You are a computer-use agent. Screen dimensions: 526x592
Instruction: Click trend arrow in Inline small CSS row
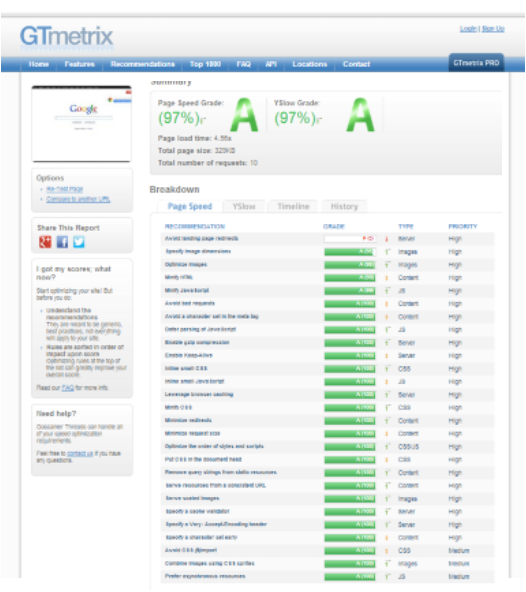[x=387, y=369]
